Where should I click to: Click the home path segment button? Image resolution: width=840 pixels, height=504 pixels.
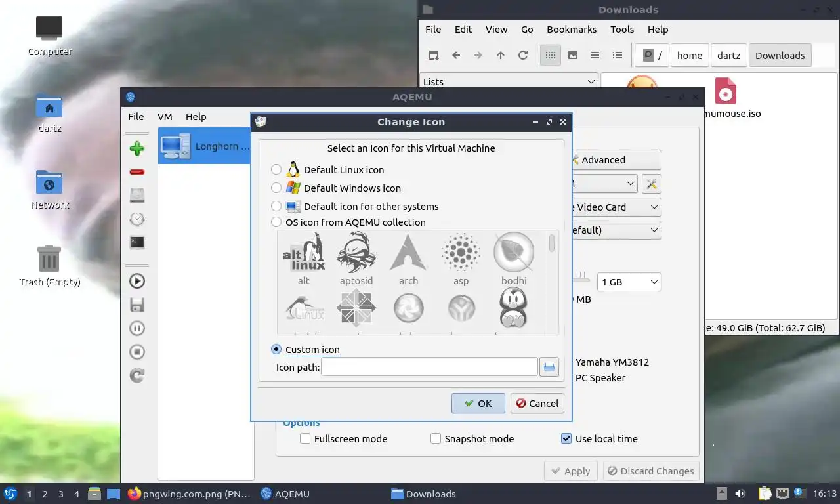690,55
